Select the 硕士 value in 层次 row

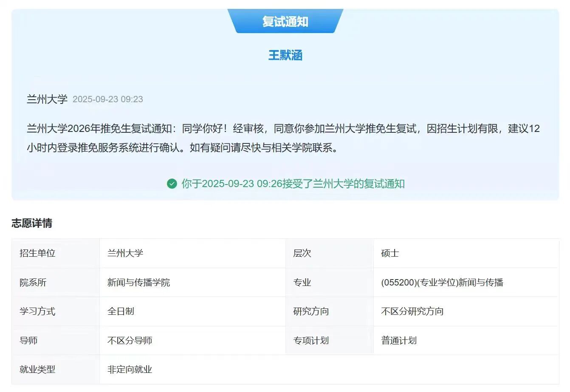click(x=390, y=253)
